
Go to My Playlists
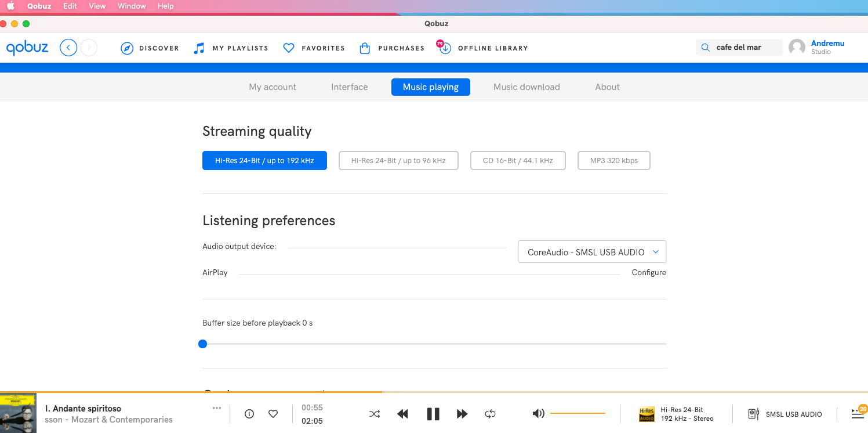click(231, 48)
